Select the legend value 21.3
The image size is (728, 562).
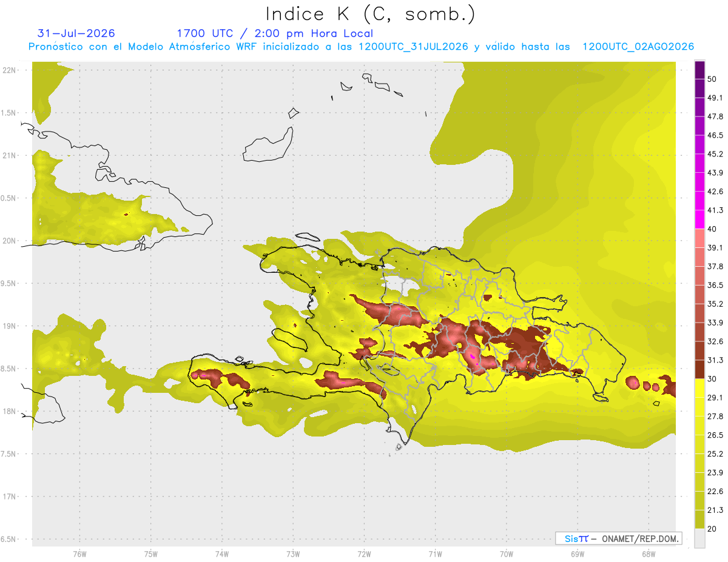[x=715, y=510]
